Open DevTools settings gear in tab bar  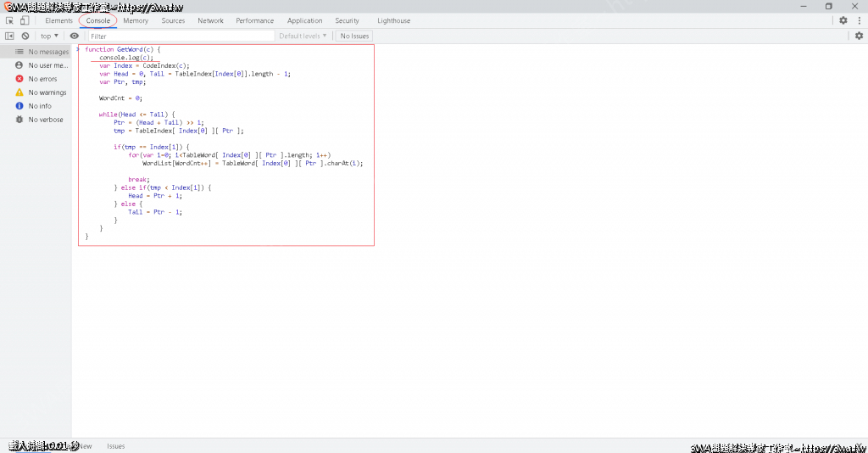tap(843, 20)
